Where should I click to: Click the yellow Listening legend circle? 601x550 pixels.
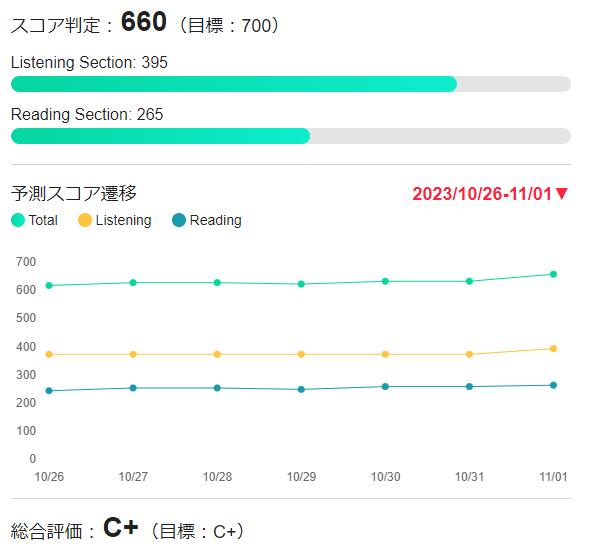tap(85, 220)
